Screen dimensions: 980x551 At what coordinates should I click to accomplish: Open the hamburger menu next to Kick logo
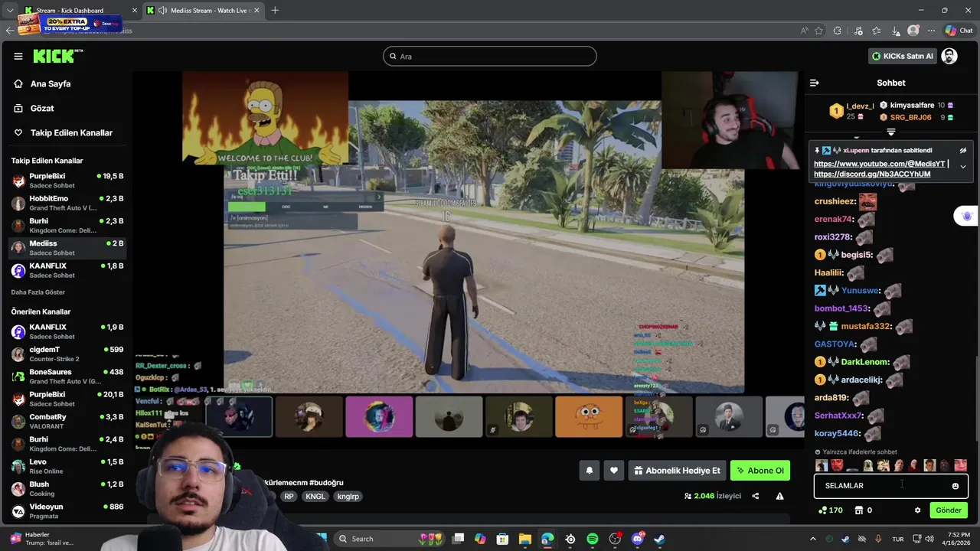pyautogui.click(x=18, y=56)
